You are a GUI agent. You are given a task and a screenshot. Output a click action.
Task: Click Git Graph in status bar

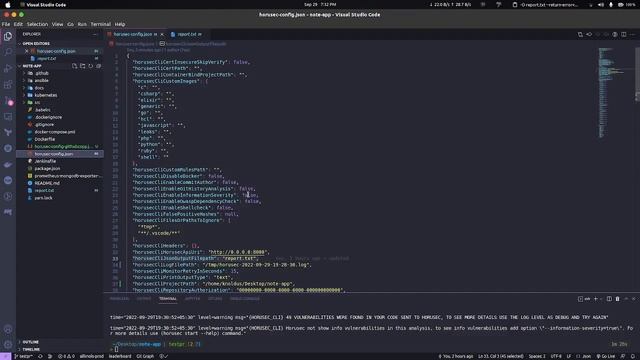(145, 356)
